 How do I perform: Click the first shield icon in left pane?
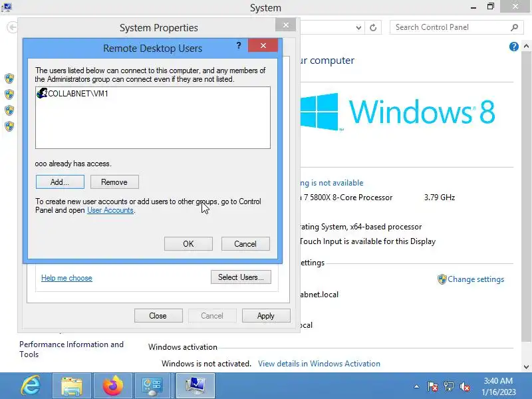(9, 78)
